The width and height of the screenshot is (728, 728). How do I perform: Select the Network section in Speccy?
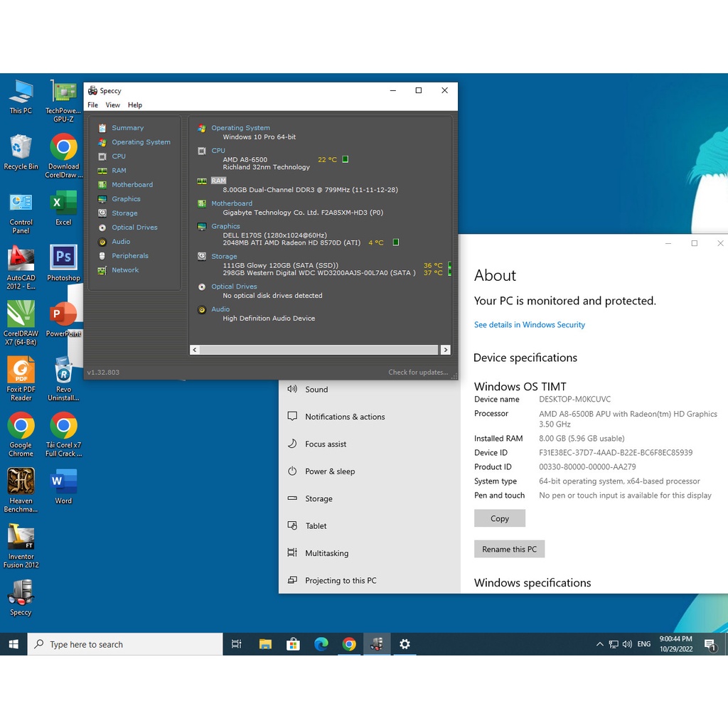[x=124, y=270]
